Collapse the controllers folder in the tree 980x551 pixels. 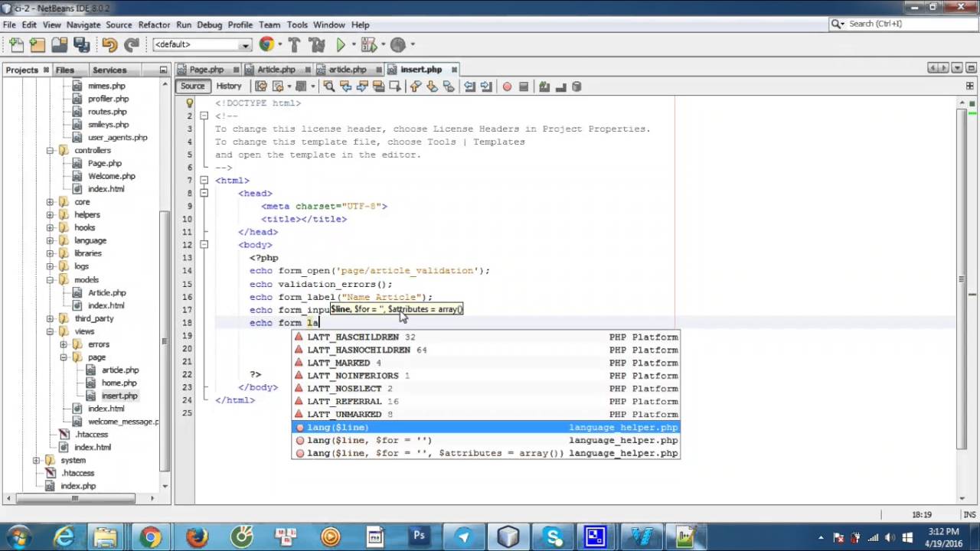(x=50, y=150)
